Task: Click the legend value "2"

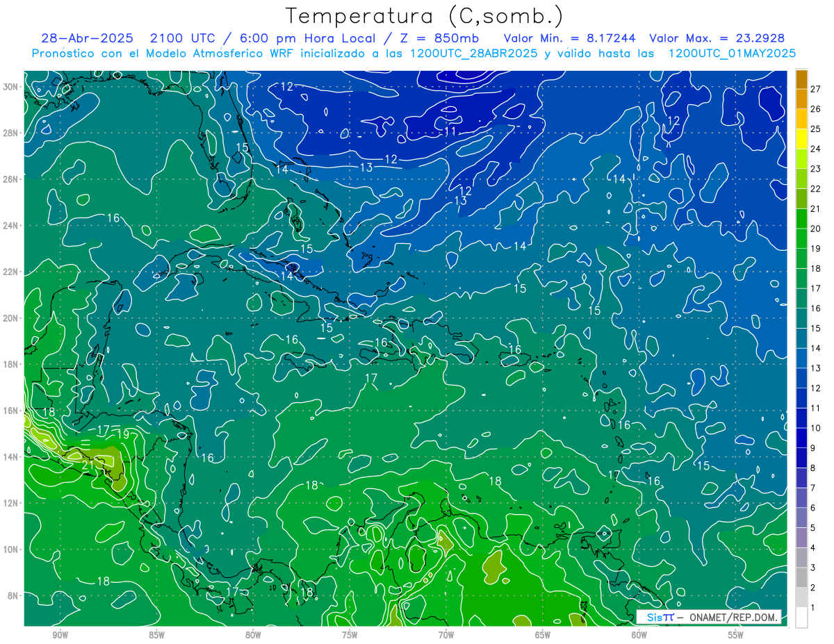Action: click(813, 588)
